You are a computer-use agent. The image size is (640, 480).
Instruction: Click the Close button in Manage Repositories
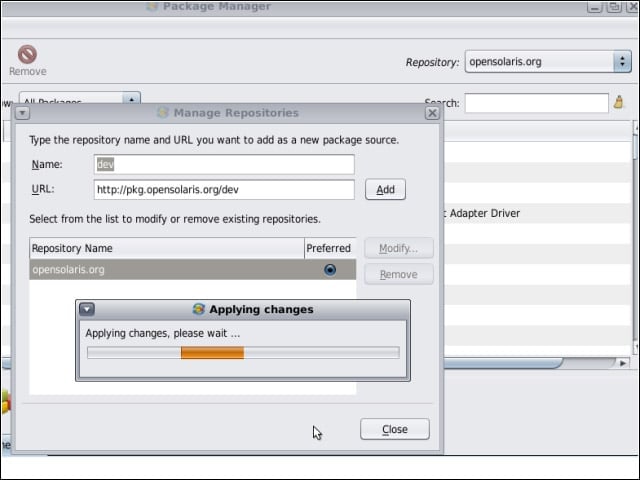[395, 429]
